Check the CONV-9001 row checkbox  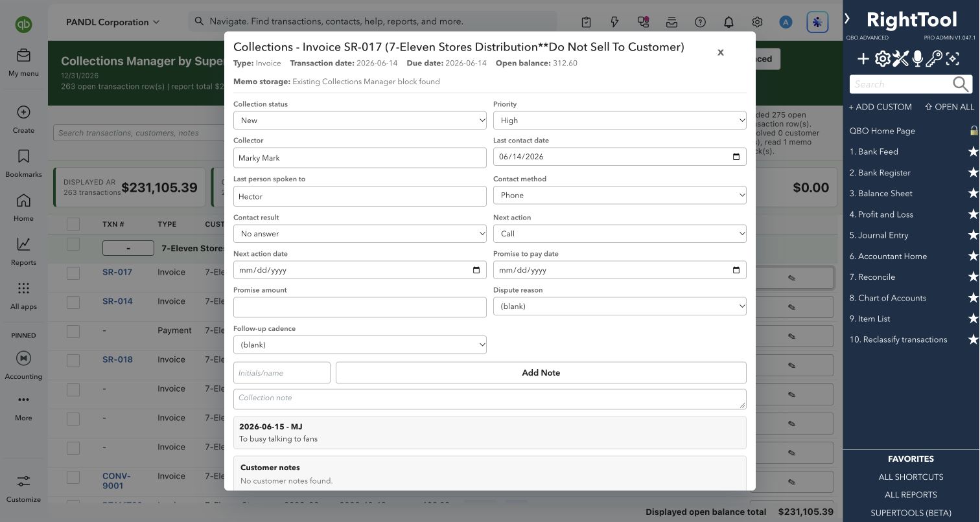pos(73,477)
